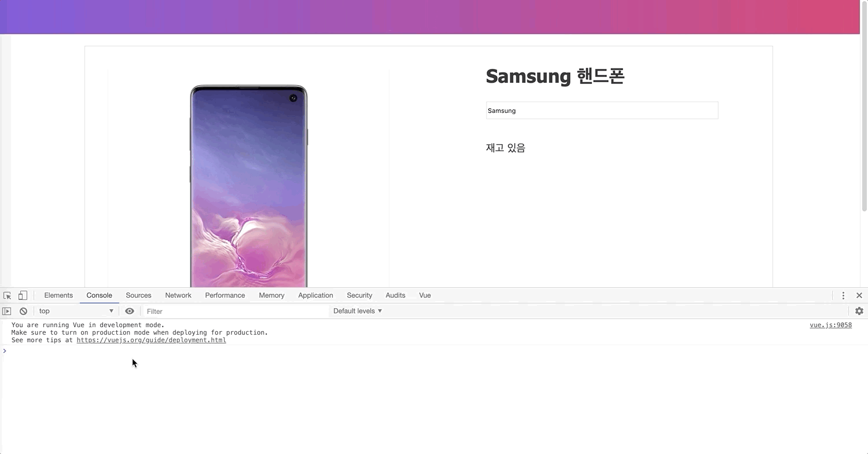Switch to the Network tab
Screen dimensions: 868x454
[178, 295]
